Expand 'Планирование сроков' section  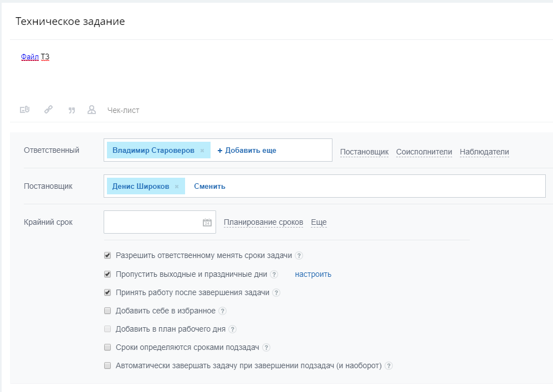(x=263, y=223)
